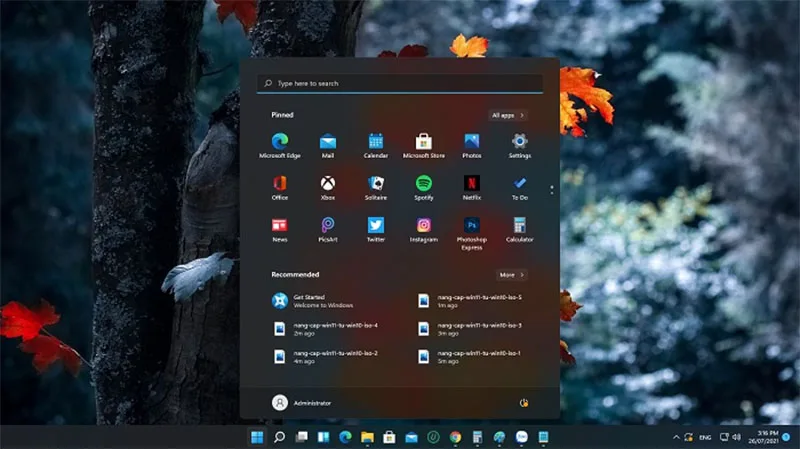This screenshot has width=800, height=449.
Task: Open Microsoft Store in pinned apps
Action: (x=423, y=146)
